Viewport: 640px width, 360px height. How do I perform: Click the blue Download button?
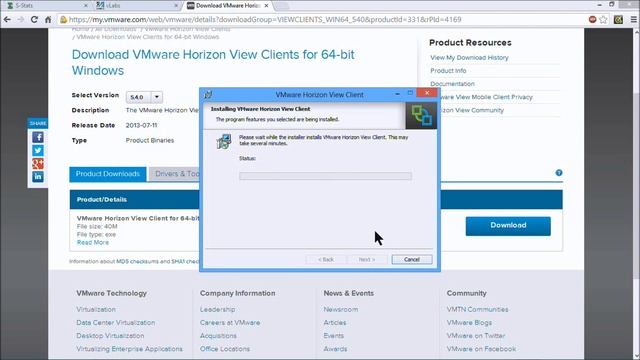(x=508, y=226)
